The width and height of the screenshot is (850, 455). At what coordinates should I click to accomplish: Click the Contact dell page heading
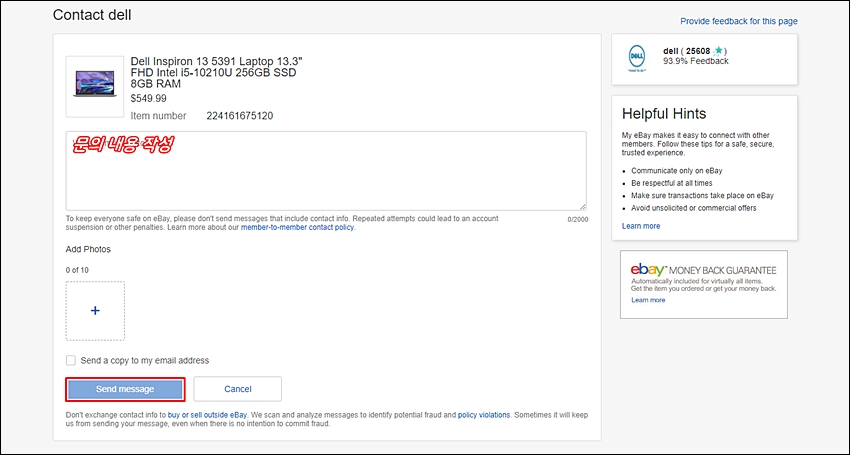click(x=92, y=15)
